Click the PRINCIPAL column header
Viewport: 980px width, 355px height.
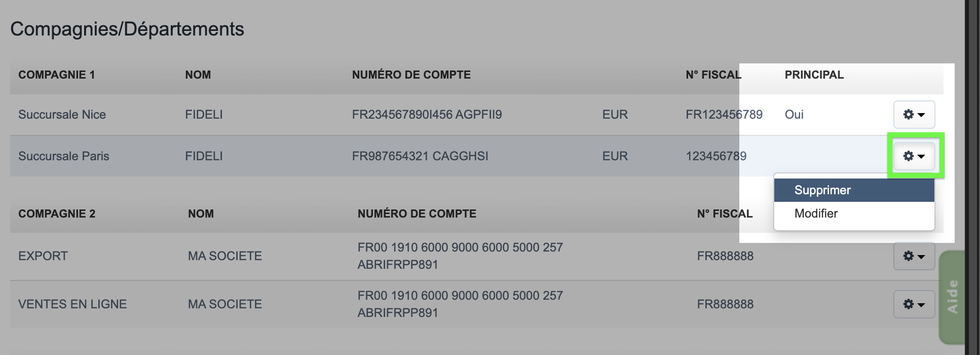point(814,75)
